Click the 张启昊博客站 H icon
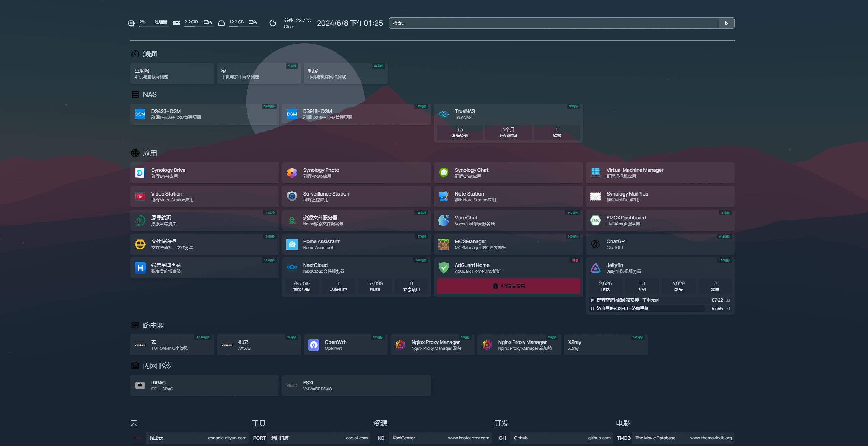 point(140,268)
